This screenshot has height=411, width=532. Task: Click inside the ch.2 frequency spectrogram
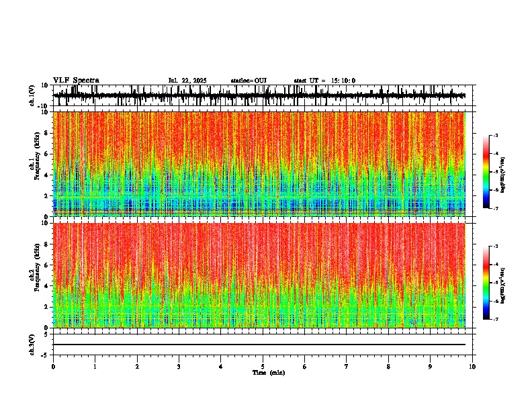pyautogui.click(x=259, y=275)
